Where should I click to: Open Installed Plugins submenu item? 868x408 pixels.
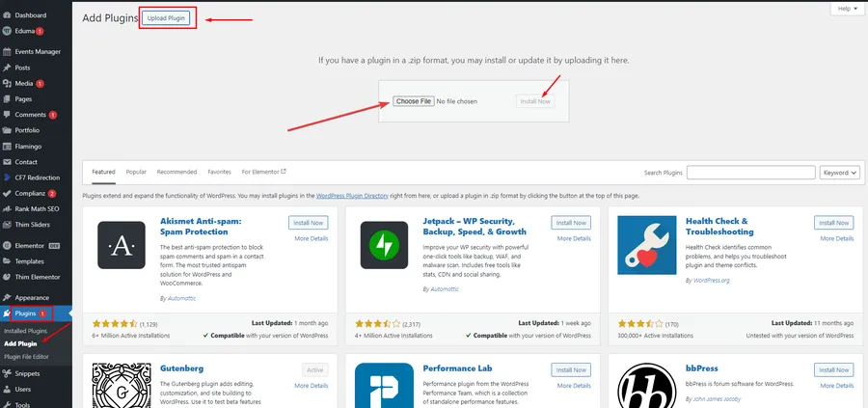point(25,331)
